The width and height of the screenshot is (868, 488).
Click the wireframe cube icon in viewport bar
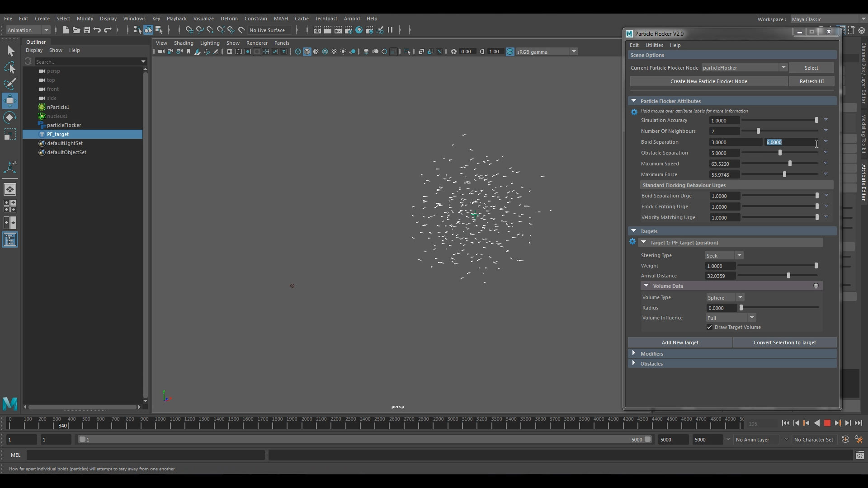pos(297,52)
